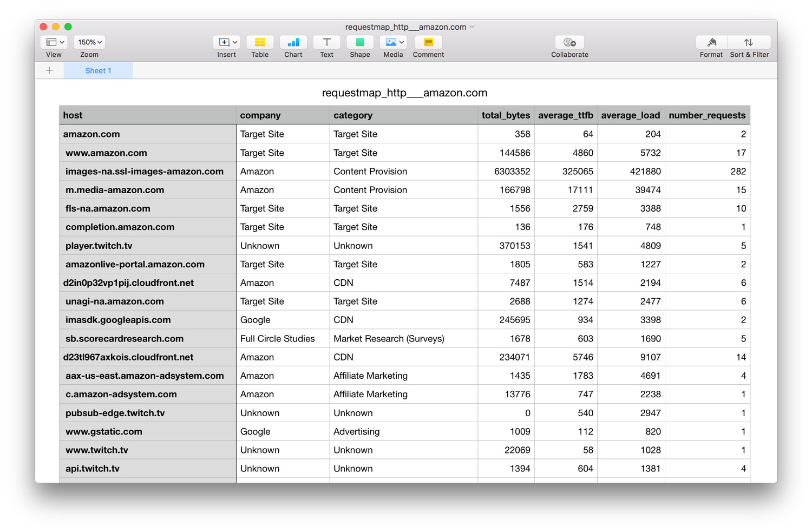Select average_ttfb value 325065
The width and height of the screenshot is (812, 532).
click(x=566, y=172)
